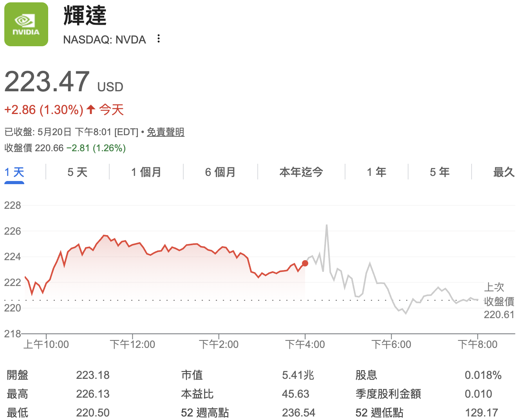This screenshot has height=420, width=517.
Task: Select the 1 天 range tab
Action: pos(14,172)
